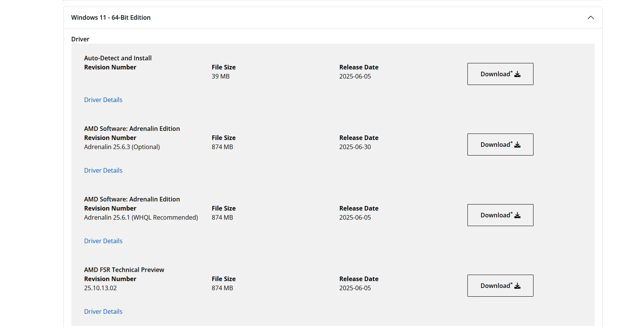
Task: Click the 2025-06-30 release date
Action: click(x=355, y=147)
